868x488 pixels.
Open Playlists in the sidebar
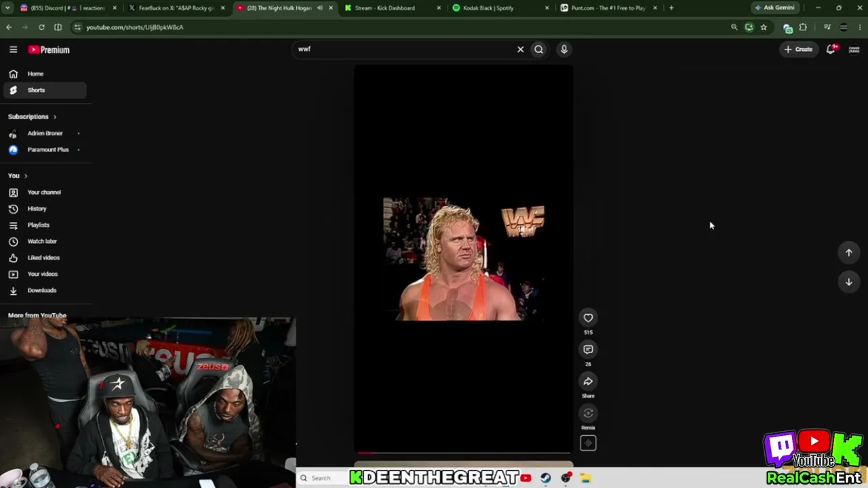point(45,225)
